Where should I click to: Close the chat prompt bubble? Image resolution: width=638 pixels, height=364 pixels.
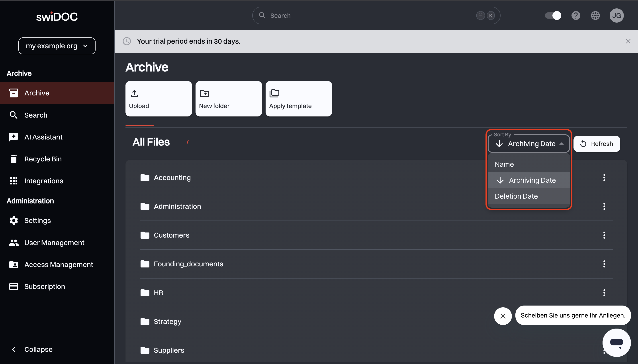coord(503,316)
